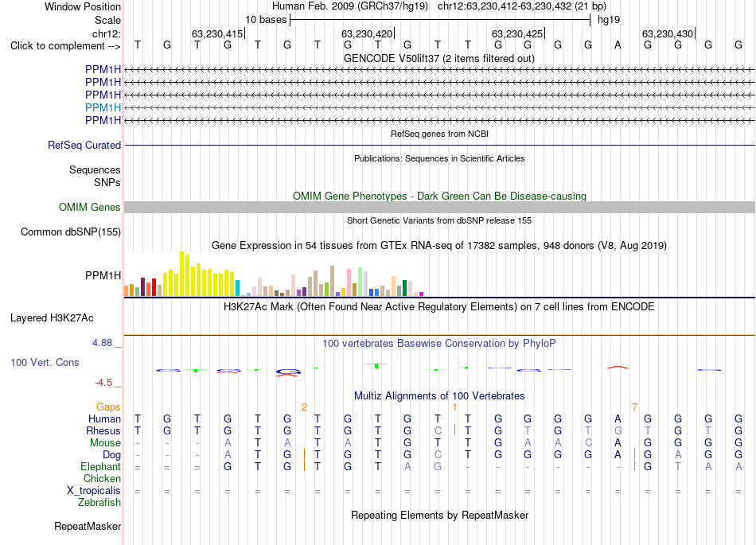Open Publications: Sequences in Scientific Articles title
Image resolution: width=756 pixels, height=545 pixels.
point(439,158)
